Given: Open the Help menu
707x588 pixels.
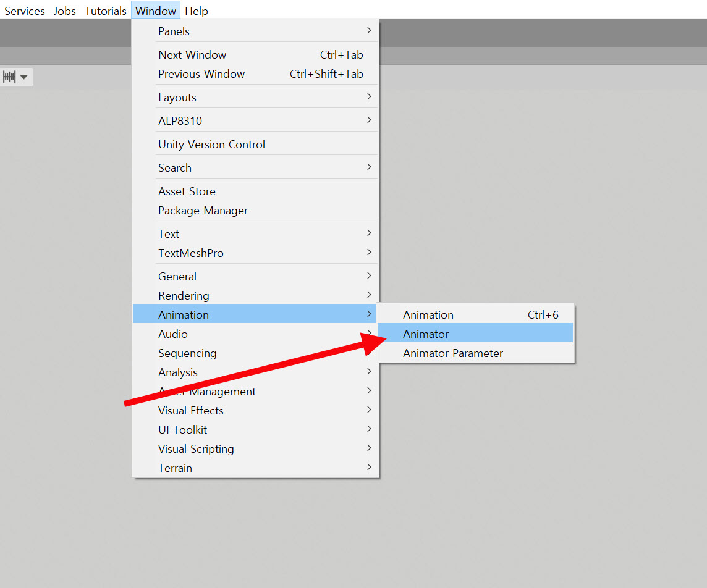Looking at the screenshot, I should 196,11.
